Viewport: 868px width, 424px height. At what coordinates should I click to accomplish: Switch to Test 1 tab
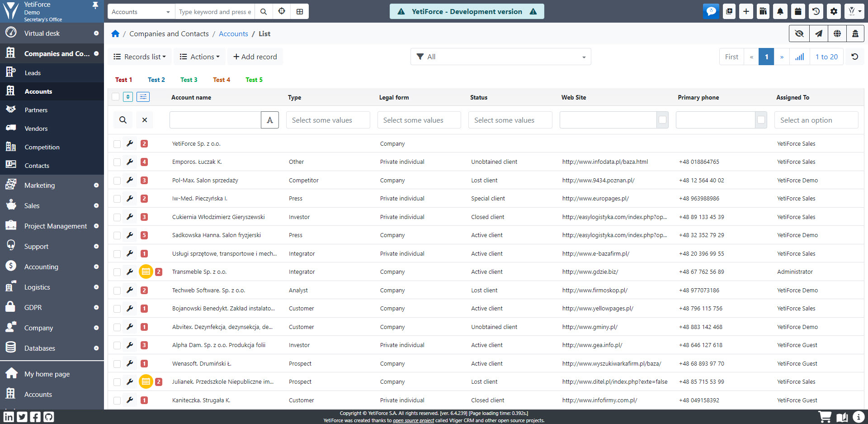coord(123,80)
